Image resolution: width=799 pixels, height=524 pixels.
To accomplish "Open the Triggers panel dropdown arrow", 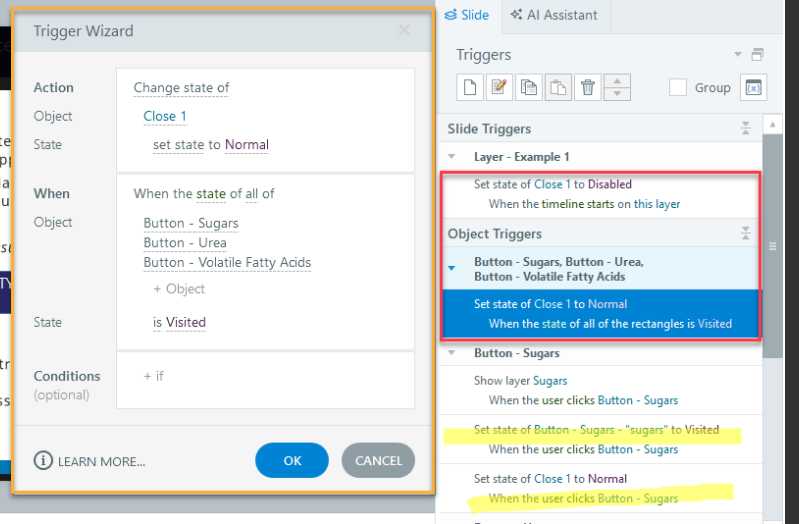I will (738, 54).
